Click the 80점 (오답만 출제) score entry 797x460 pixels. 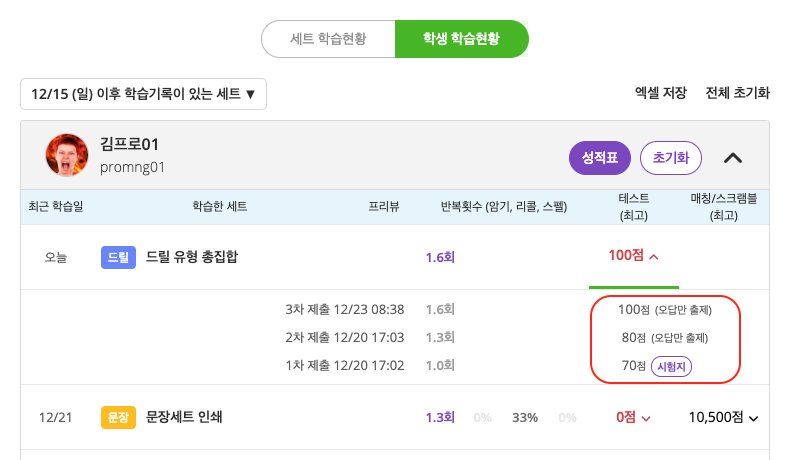click(665, 338)
